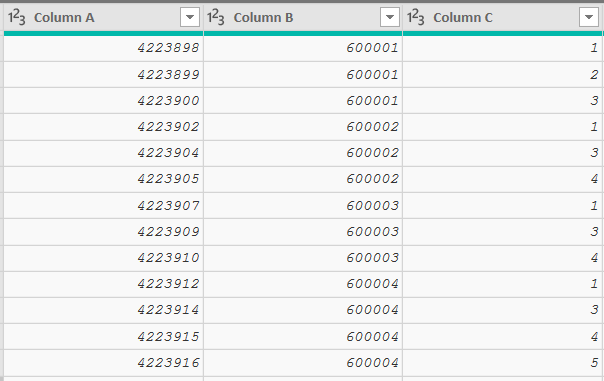Select cell with value 4223915
The height and width of the screenshot is (381, 604).
point(104,337)
